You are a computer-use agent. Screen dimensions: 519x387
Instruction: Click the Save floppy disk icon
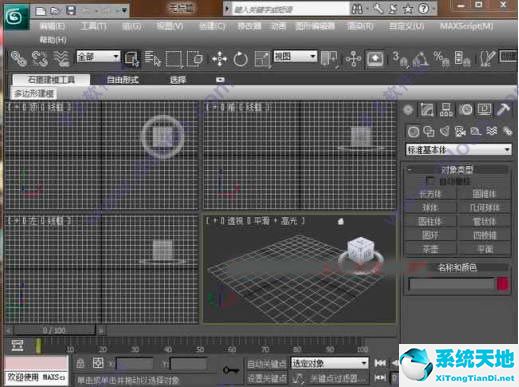[70, 11]
